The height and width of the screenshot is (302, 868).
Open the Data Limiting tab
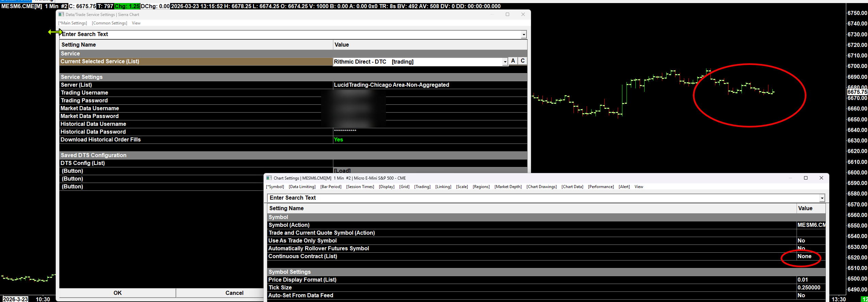pyautogui.click(x=302, y=187)
